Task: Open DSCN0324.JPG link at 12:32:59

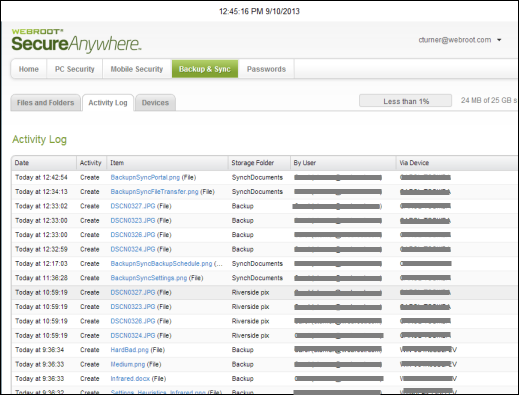Action: tap(133, 249)
